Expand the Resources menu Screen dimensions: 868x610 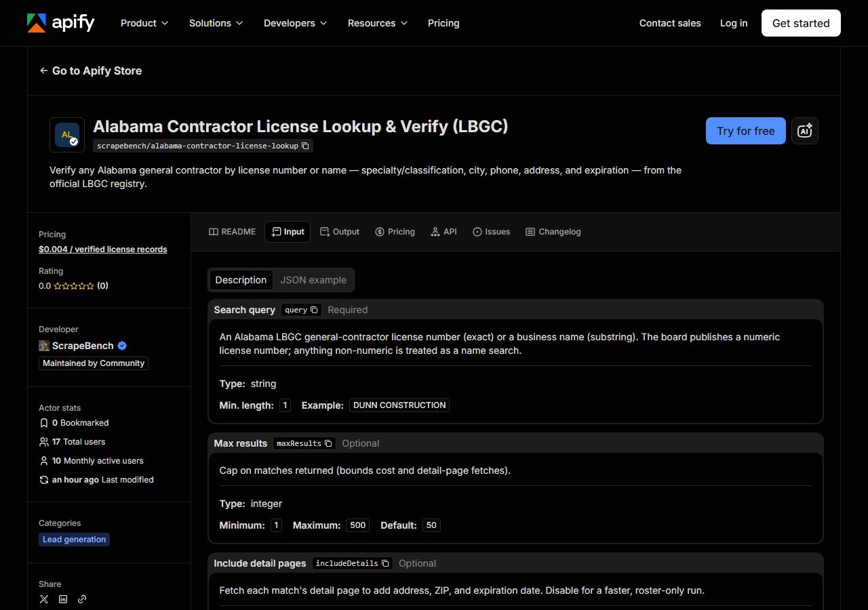378,23
